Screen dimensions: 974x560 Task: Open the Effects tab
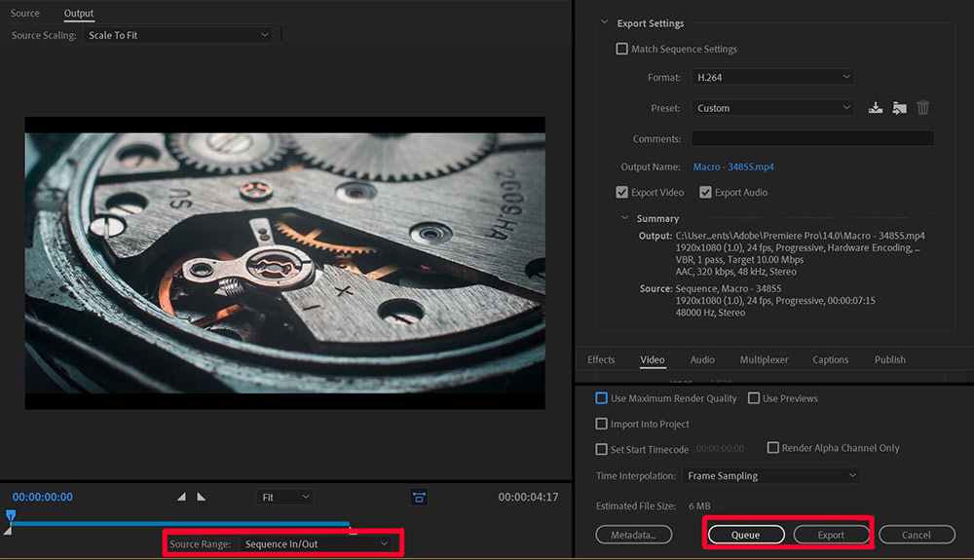coord(601,359)
